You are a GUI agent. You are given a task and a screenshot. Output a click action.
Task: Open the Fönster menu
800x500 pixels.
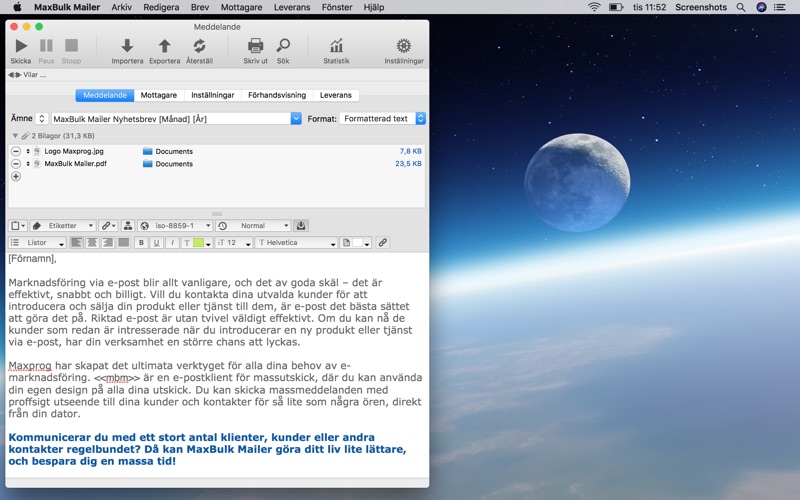[337, 7]
